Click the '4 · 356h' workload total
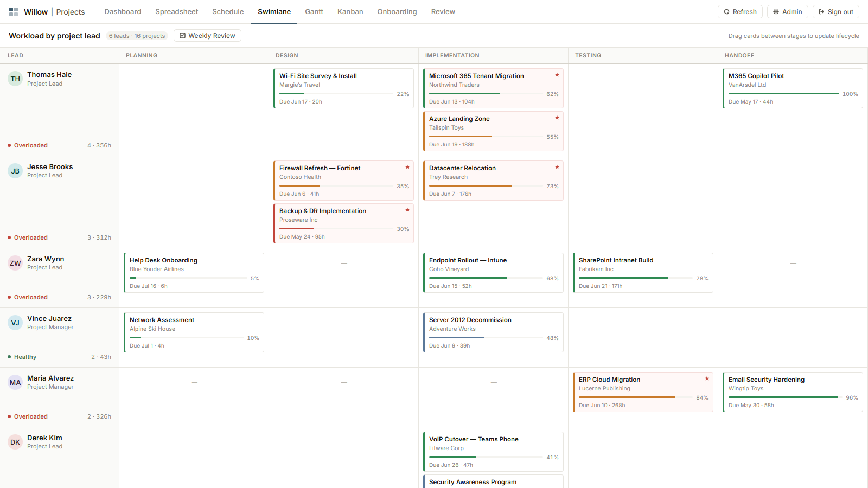This screenshot has height=488, width=868. tap(99, 145)
